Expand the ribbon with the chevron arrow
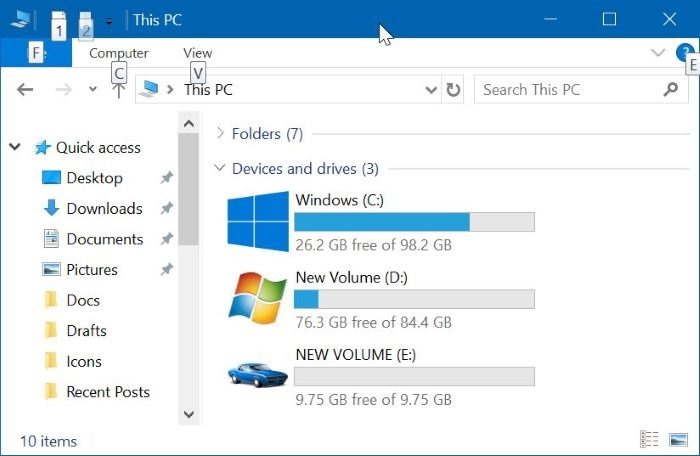This screenshot has height=456, width=700. 658,53
